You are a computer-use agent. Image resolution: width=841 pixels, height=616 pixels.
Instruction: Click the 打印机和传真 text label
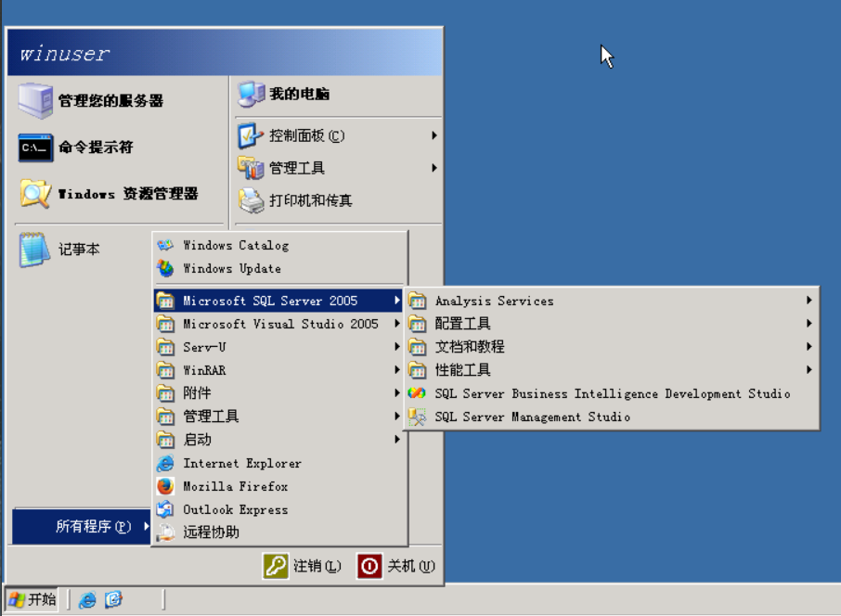pyautogui.click(x=311, y=200)
